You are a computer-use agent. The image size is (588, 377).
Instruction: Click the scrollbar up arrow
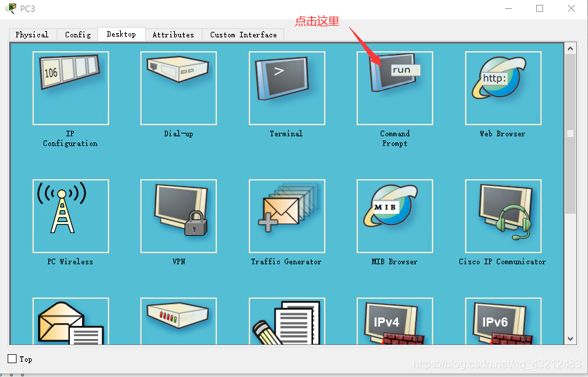[570, 48]
